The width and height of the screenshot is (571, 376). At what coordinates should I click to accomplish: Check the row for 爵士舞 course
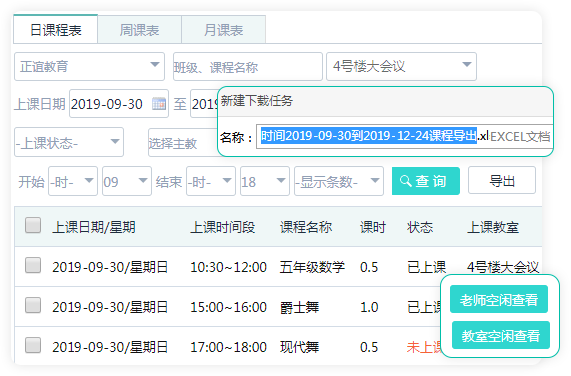point(33,305)
